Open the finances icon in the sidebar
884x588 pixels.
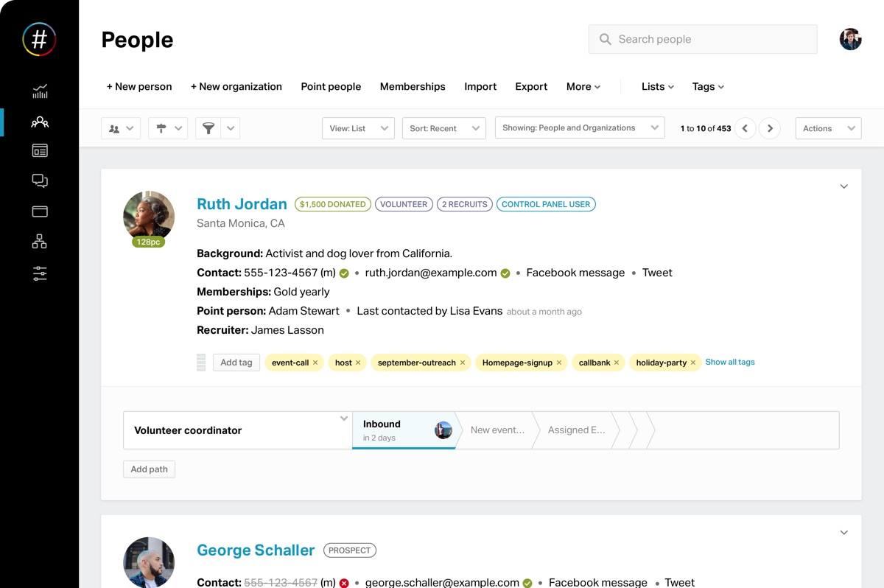pyautogui.click(x=39, y=211)
